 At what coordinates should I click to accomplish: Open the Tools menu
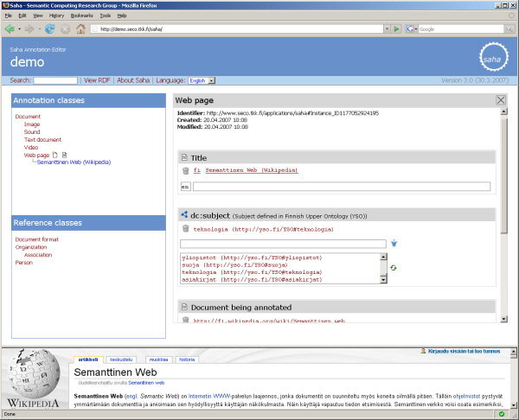coord(106,16)
